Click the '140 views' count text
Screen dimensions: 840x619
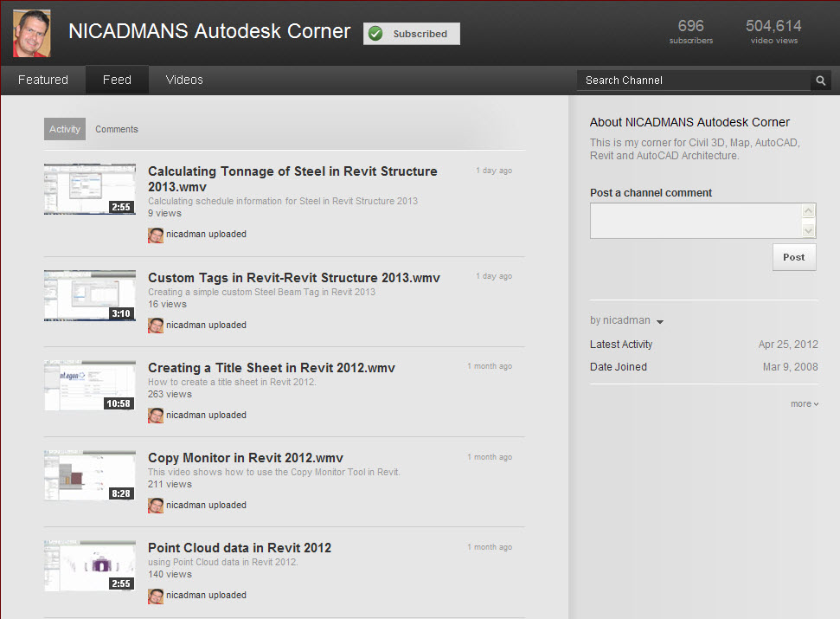[x=170, y=575]
